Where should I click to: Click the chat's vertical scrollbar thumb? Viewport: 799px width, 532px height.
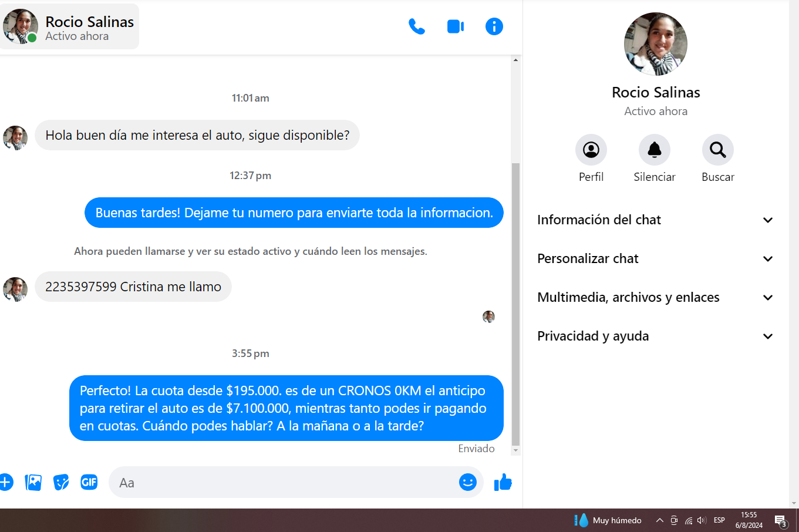pos(515,302)
